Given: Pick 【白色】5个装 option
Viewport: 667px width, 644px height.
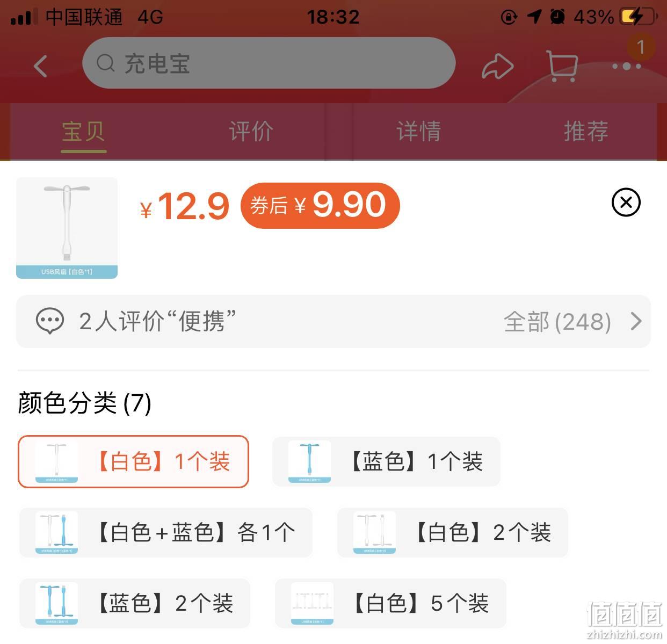Looking at the screenshot, I should 390,603.
